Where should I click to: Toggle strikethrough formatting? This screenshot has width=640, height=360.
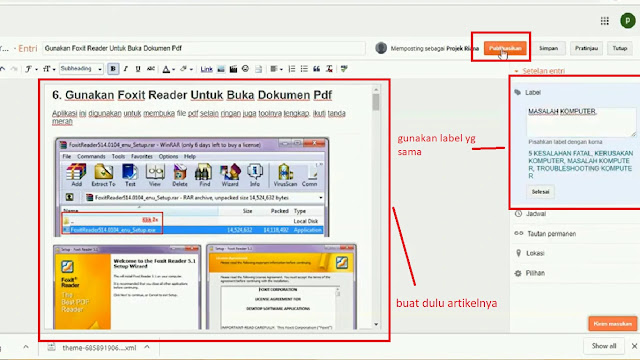(151, 69)
